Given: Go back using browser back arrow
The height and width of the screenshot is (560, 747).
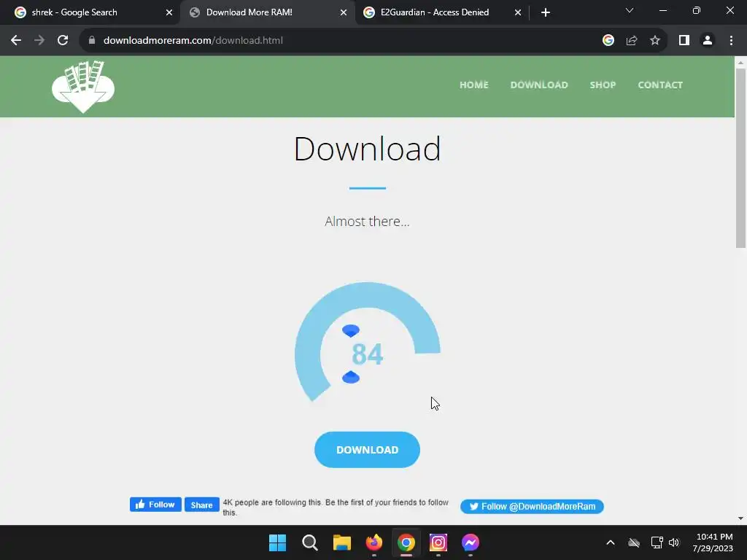Looking at the screenshot, I should tap(16, 41).
